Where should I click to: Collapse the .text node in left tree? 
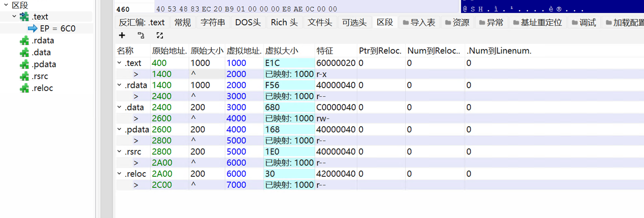tap(14, 16)
